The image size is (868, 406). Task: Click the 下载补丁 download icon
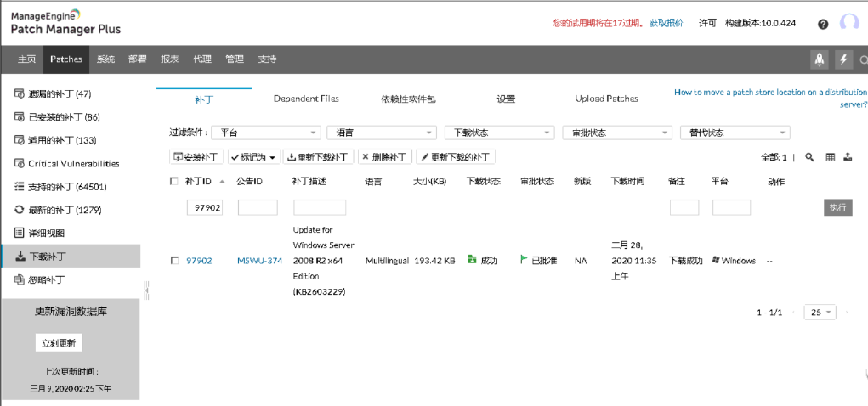pos(19,257)
